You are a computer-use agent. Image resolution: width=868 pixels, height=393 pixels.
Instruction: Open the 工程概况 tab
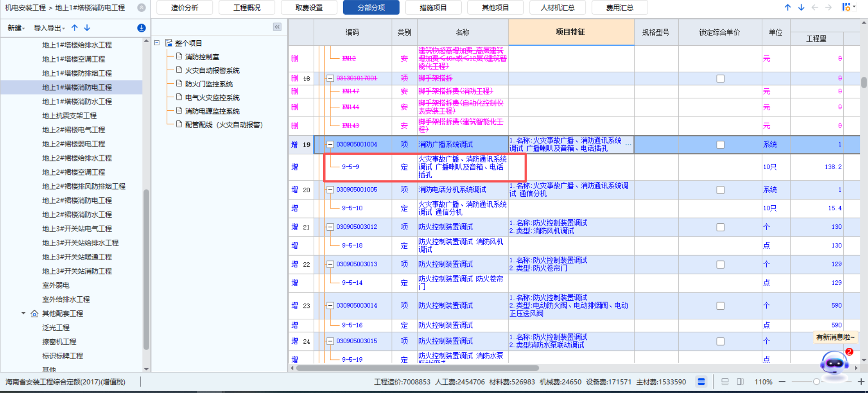pos(247,8)
